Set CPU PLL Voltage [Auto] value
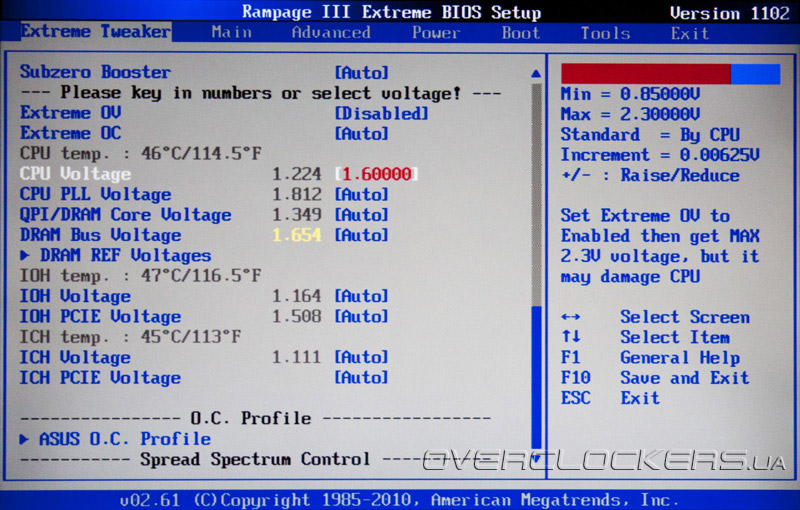 coord(362,194)
